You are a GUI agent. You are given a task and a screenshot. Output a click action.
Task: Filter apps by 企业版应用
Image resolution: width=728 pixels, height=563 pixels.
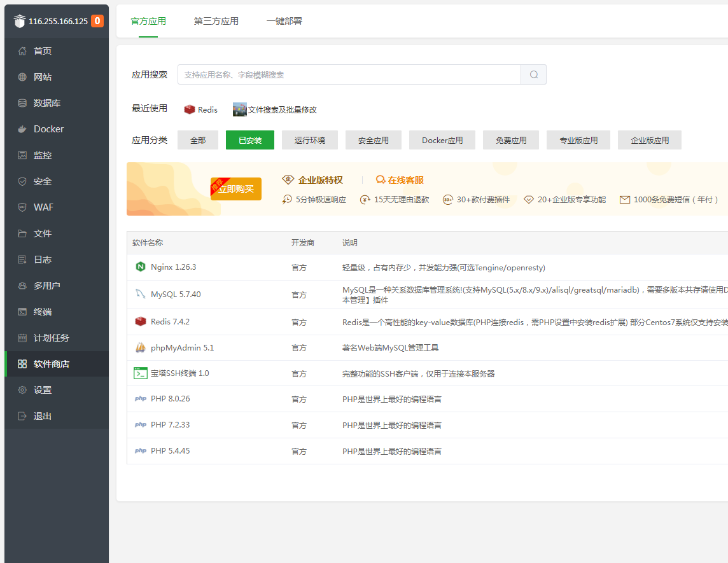[x=650, y=140]
